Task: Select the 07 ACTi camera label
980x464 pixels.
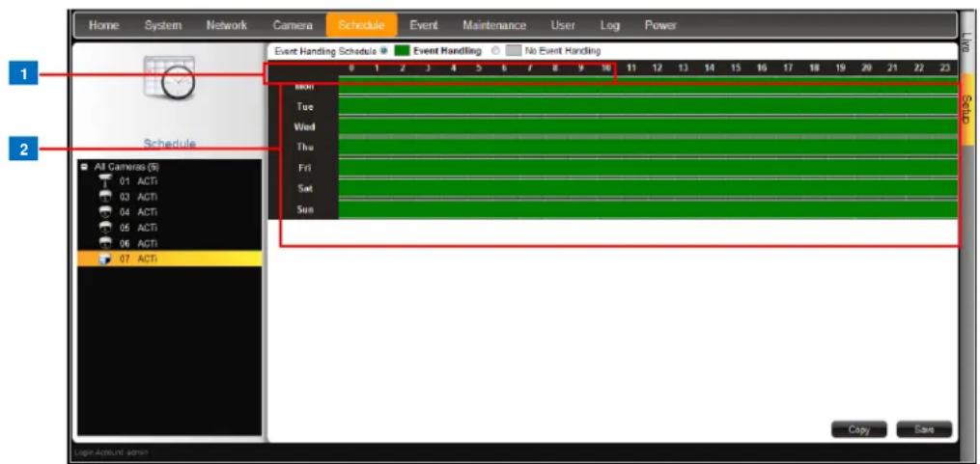Action: [137, 259]
